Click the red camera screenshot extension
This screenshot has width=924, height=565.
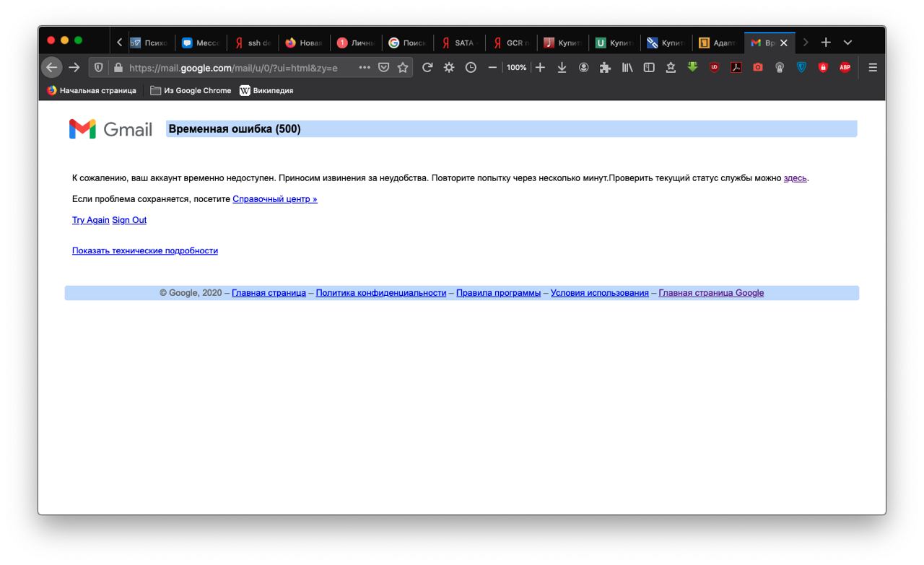click(x=757, y=67)
